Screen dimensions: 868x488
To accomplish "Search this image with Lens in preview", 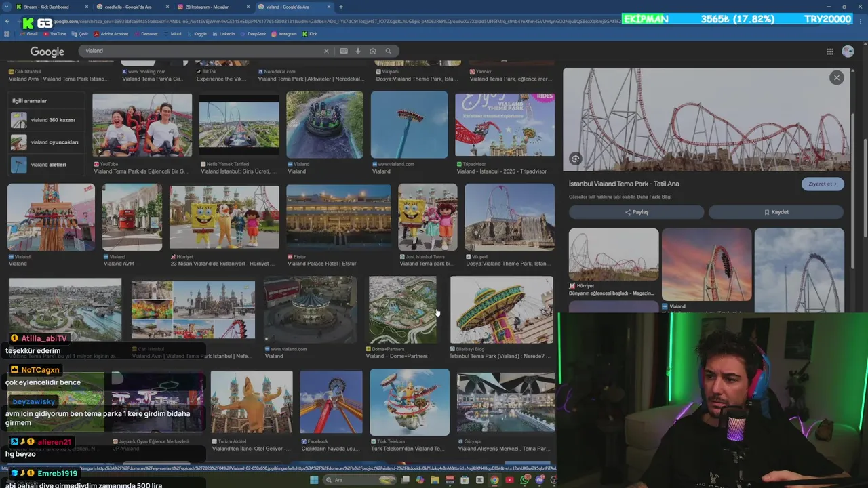I will 576,159.
